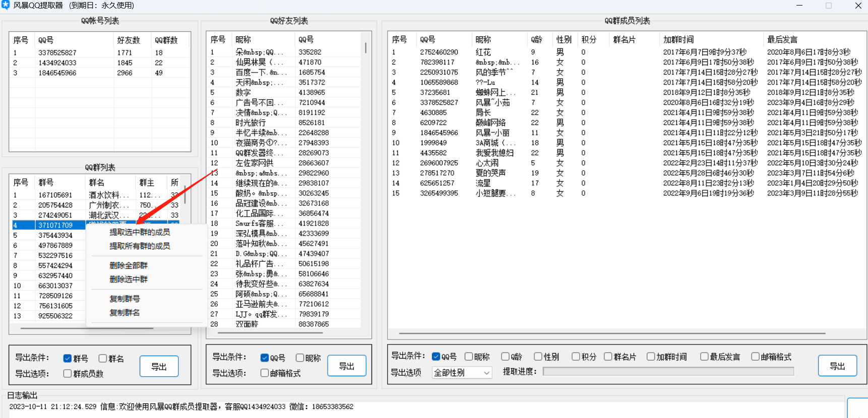This screenshot has width=868, height=418.
Task: Sort members by 加群时间 column header
Action: click(711, 39)
